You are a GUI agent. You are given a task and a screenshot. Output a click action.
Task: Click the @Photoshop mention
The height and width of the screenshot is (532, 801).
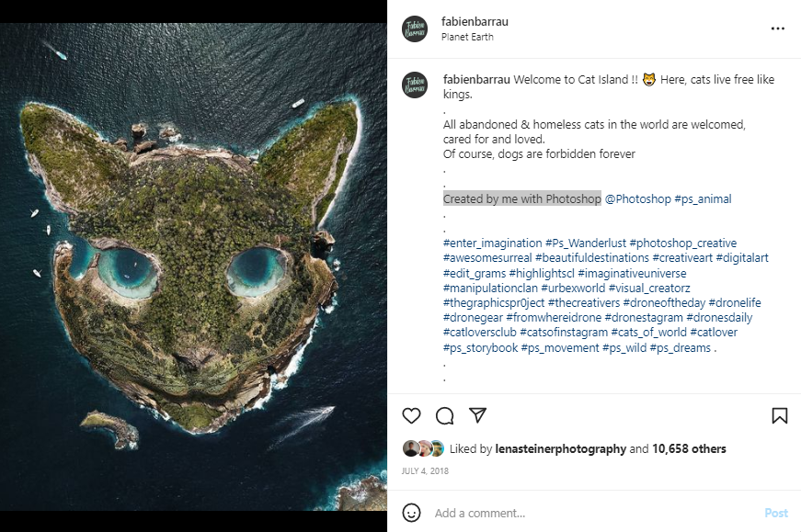pos(637,198)
